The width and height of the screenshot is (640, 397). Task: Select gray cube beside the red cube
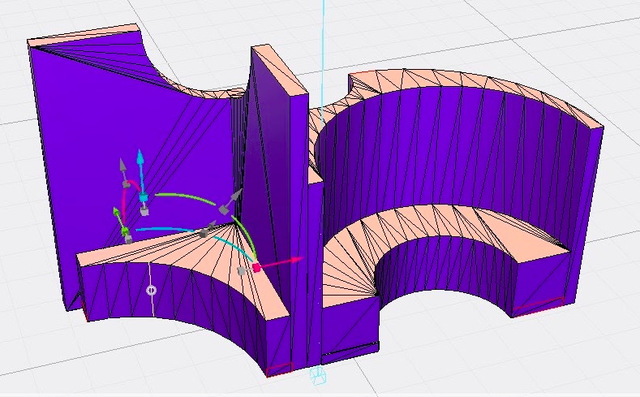click(x=242, y=271)
